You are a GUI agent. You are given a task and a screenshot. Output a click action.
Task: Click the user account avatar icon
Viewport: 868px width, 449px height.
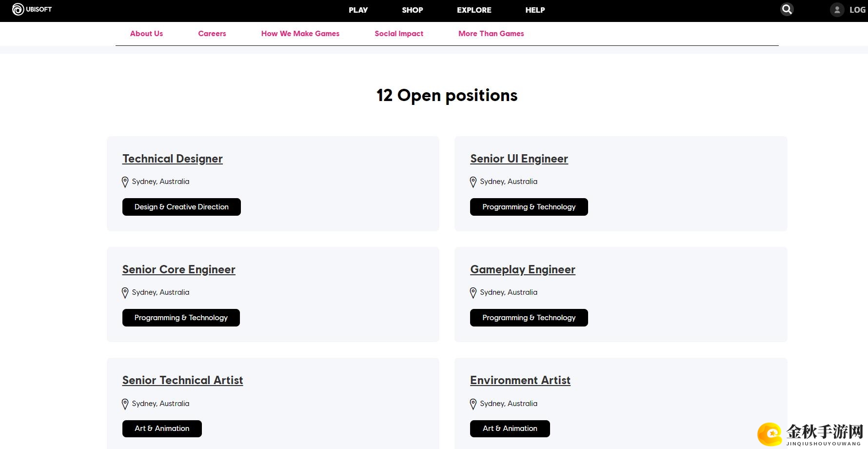click(837, 10)
